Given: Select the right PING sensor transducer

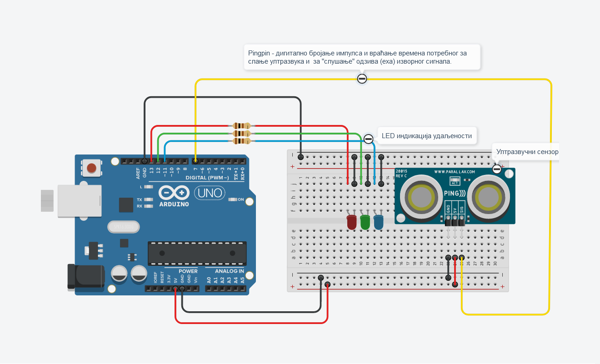Looking at the screenshot, I should coord(490,197).
